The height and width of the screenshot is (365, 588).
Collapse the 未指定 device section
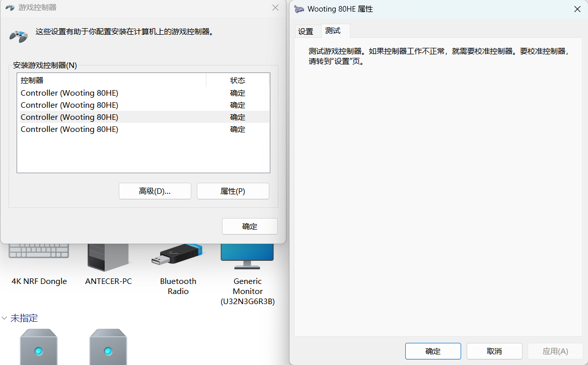point(5,318)
